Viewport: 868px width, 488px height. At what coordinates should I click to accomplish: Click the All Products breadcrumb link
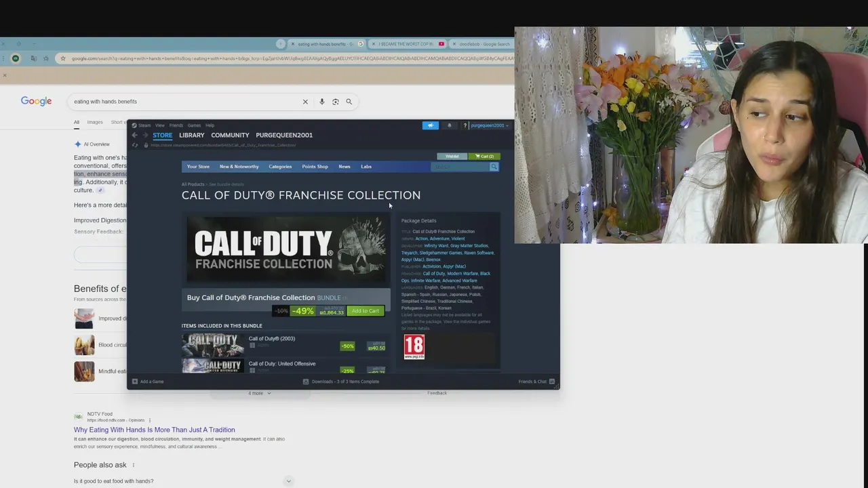point(193,184)
